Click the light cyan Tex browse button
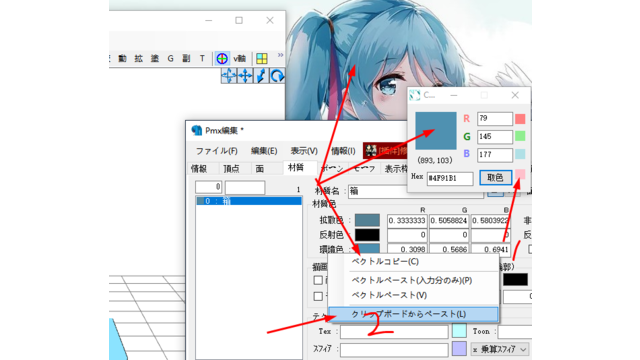The image size is (640, 360). (459, 331)
